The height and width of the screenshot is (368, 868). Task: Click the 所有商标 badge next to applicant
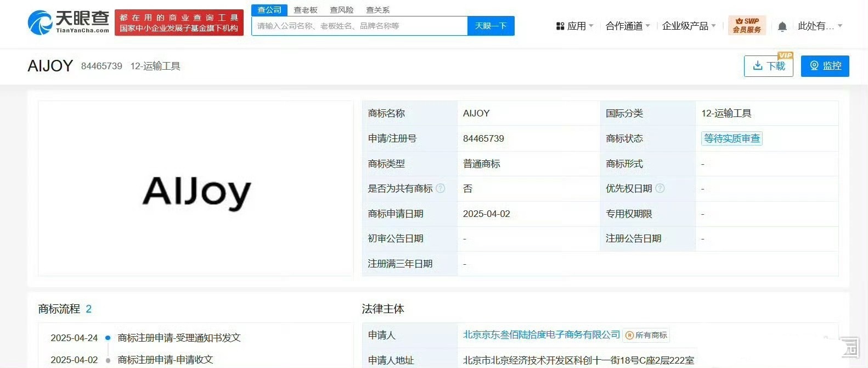pos(646,335)
